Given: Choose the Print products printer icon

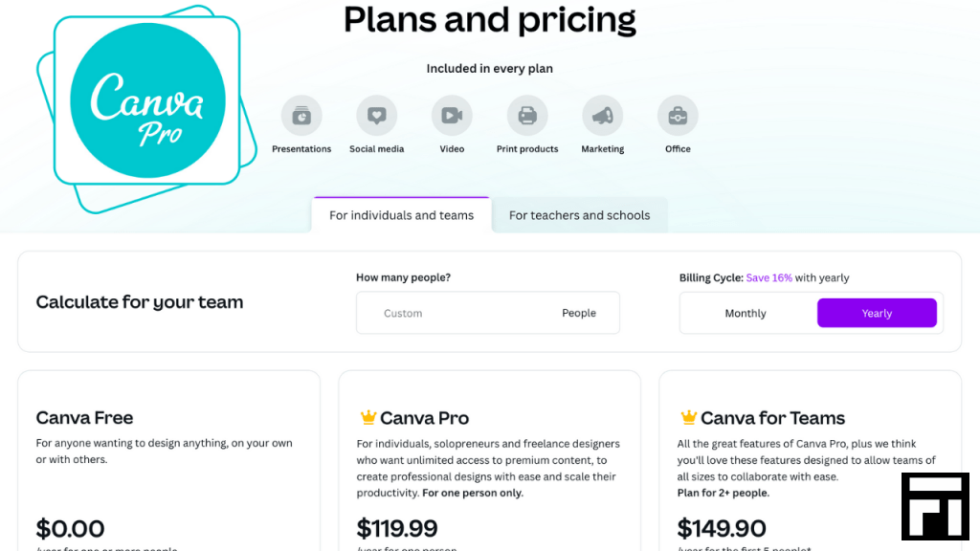Looking at the screenshot, I should (527, 116).
